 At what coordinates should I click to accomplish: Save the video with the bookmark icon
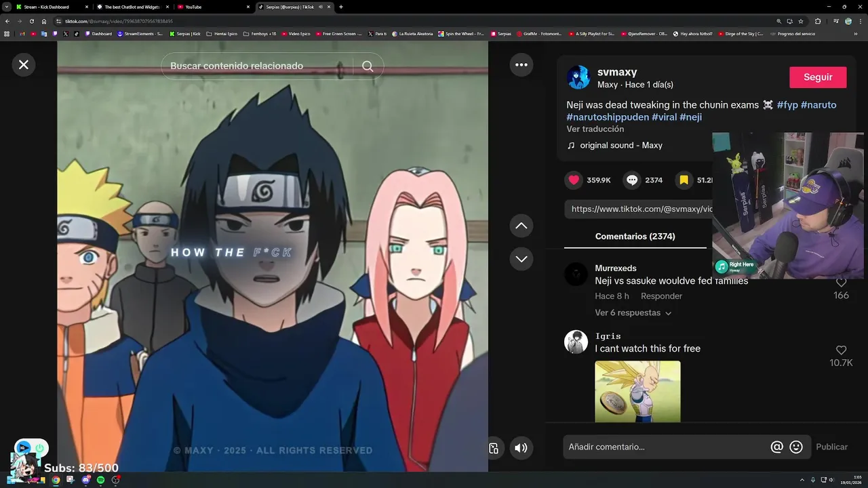684,180
